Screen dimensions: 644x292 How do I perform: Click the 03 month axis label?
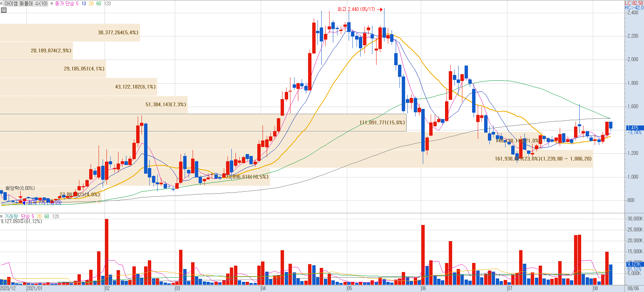coord(178,289)
